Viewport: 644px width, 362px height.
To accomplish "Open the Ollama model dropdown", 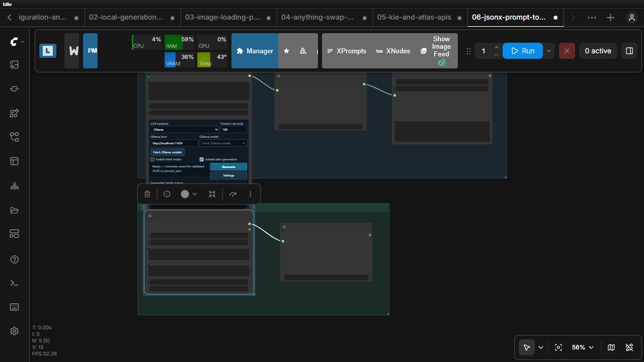I will [x=223, y=143].
